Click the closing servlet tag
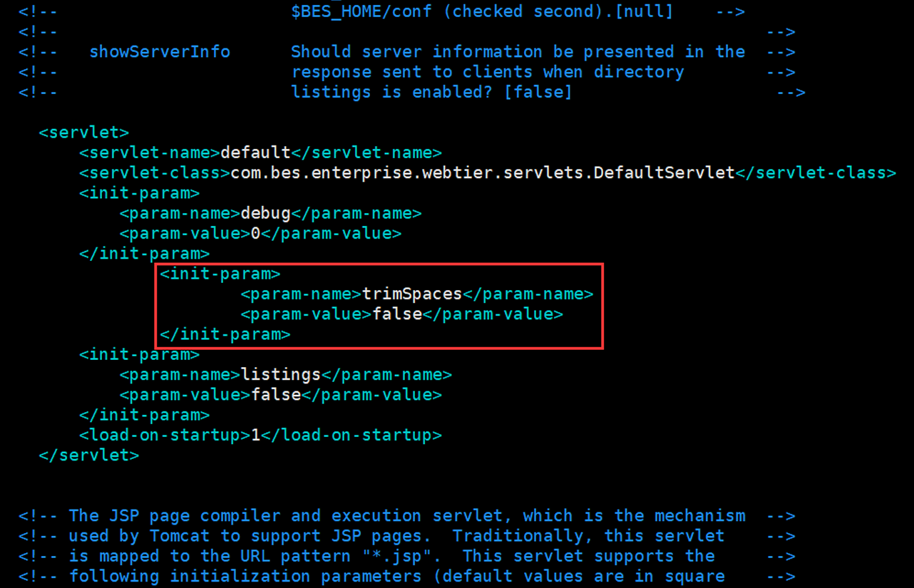This screenshot has height=588, width=914. coord(88,455)
